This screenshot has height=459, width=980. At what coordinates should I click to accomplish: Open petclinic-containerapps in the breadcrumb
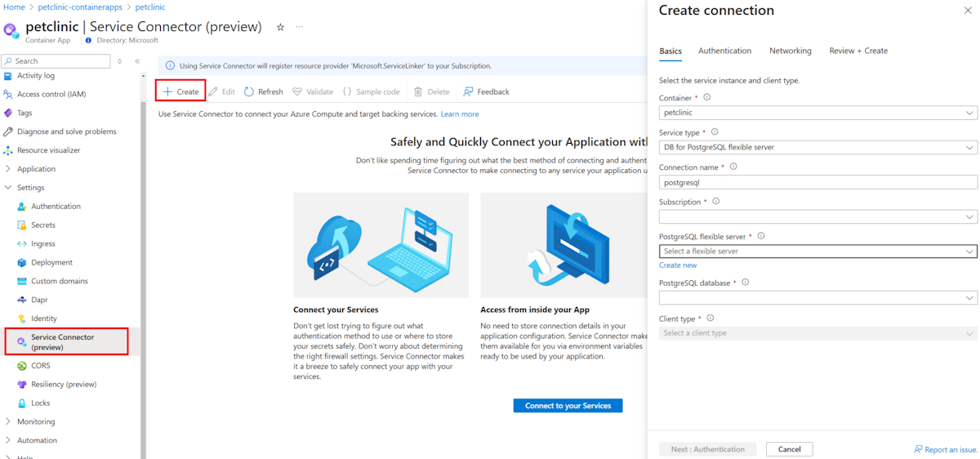(80, 7)
